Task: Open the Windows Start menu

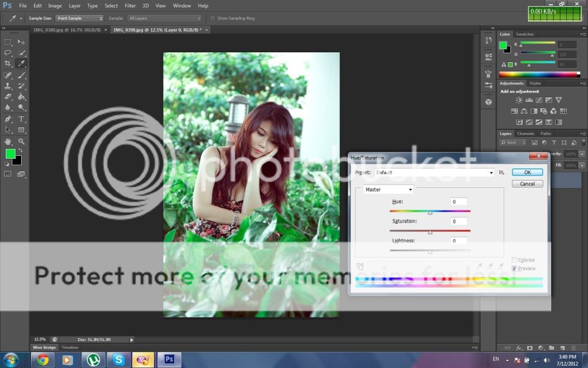Action: click(10, 360)
